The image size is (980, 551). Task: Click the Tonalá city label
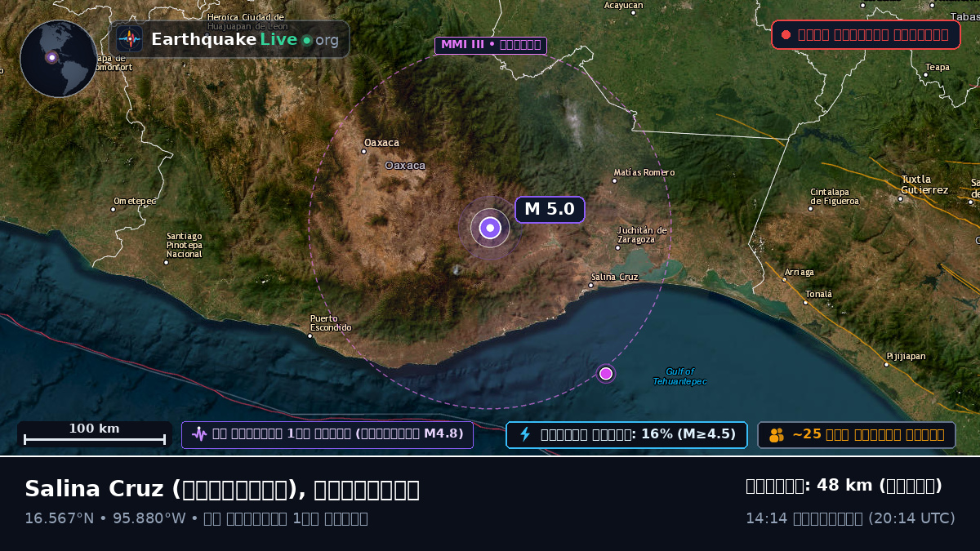tap(819, 294)
